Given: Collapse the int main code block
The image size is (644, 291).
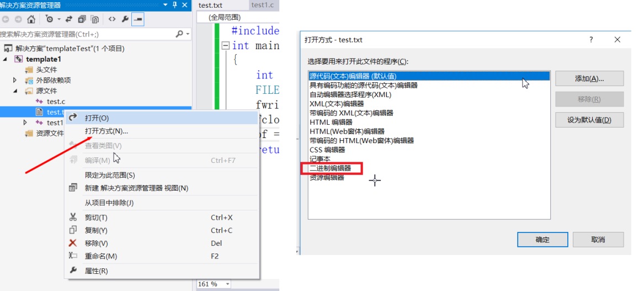Looking at the screenshot, I should (225, 45).
